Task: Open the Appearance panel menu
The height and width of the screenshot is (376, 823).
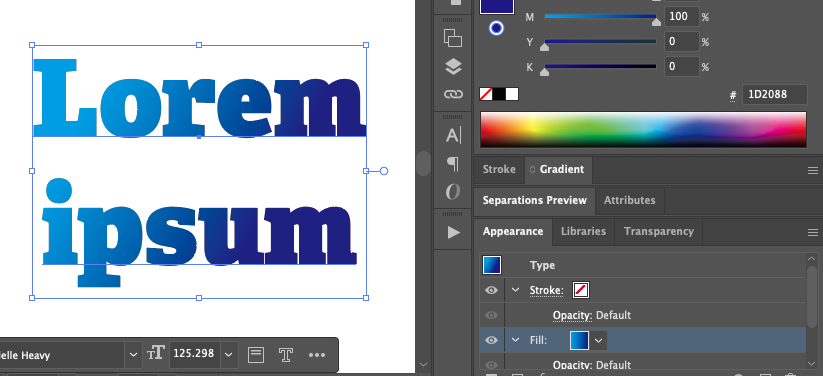Action: [x=813, y=233]
